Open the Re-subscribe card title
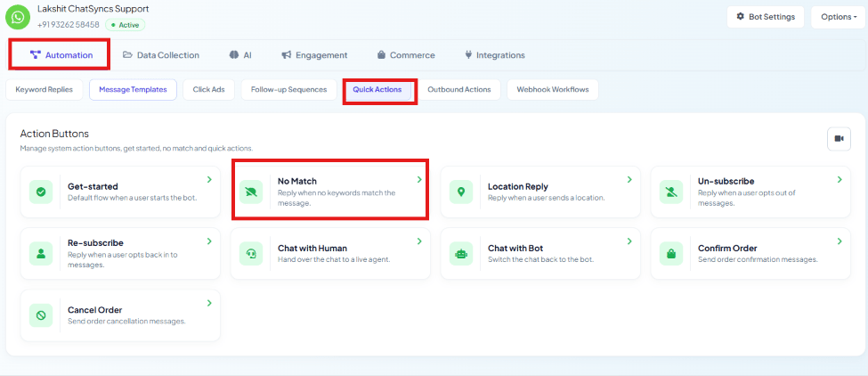This screenshot has width=868, height=376. 96,243
